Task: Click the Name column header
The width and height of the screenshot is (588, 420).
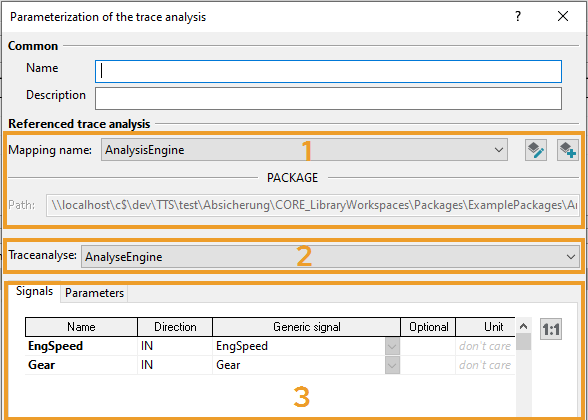Action: (x=81, y=327)
